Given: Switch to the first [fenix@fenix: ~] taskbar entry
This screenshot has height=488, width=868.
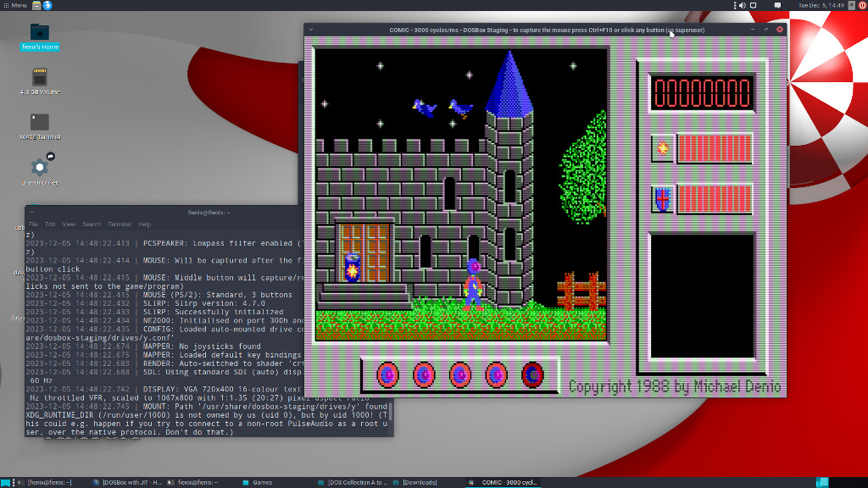Looking at the screenshot, I should coord(46,482).
